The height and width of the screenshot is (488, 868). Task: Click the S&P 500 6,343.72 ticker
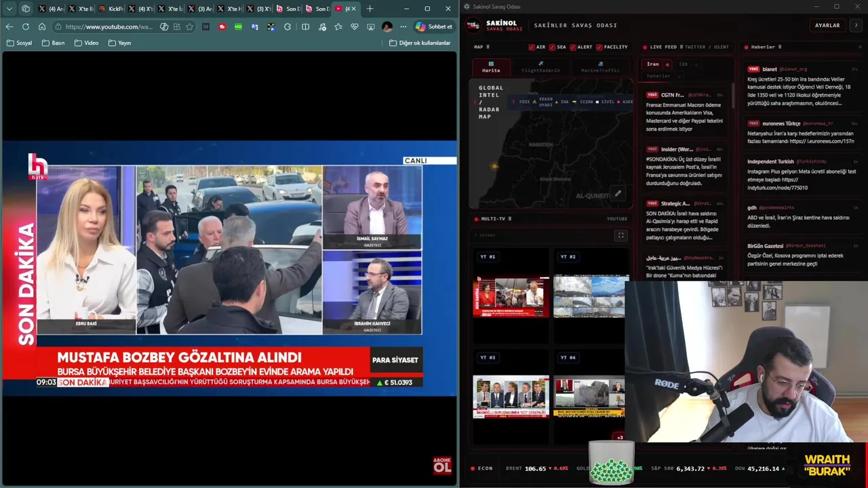pos(688,468)
